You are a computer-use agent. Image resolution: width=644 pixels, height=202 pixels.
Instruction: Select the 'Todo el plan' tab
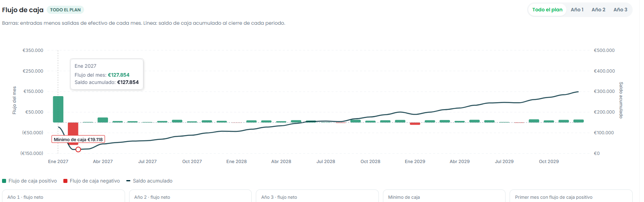point(547,10)
